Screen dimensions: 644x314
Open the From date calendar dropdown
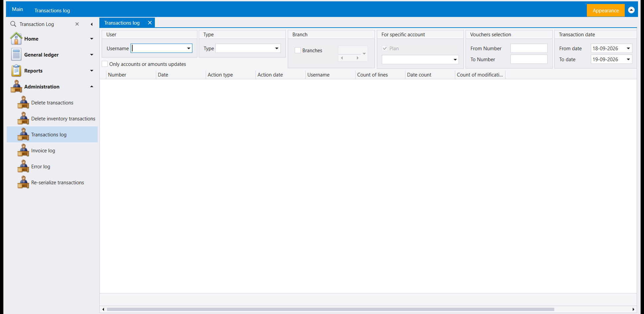click(x=628, y=48)
